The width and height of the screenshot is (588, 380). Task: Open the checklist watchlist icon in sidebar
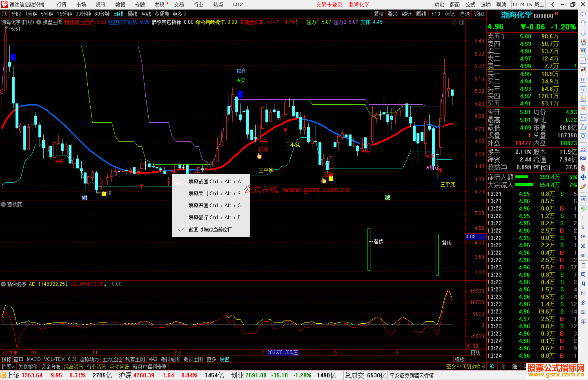[x=583, y=42]
